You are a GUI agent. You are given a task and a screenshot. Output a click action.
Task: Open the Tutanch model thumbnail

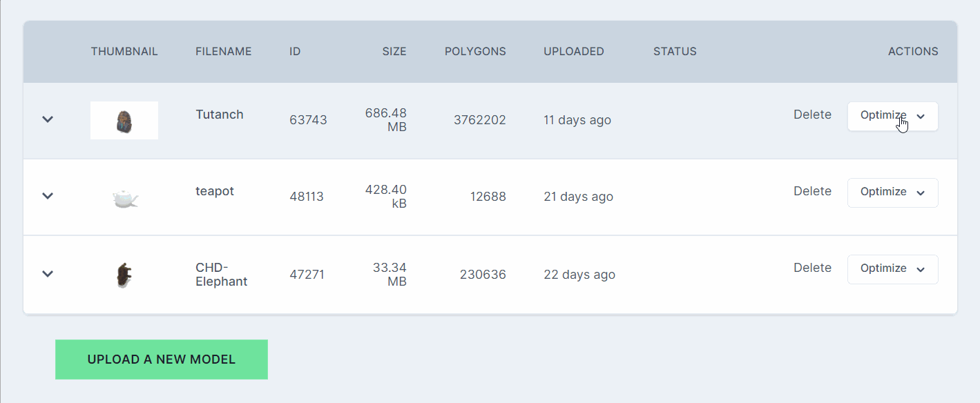pyautogui.click(x=124, y=121)
